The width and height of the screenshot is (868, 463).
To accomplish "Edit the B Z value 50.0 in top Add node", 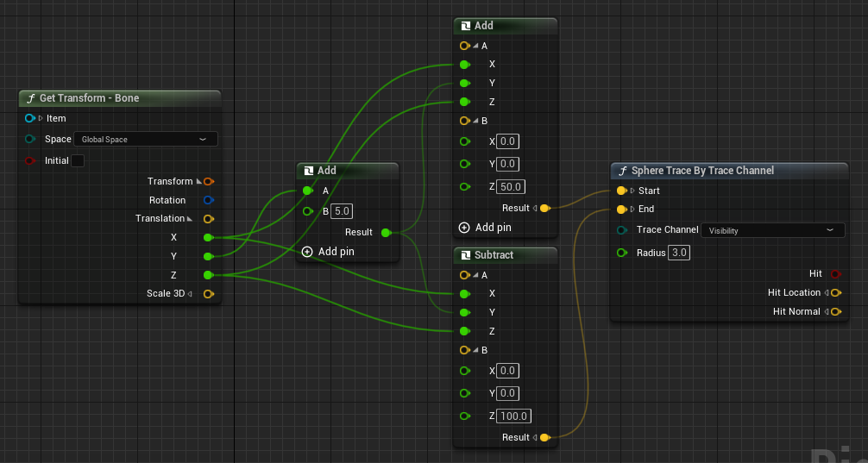I will [511, 187].
